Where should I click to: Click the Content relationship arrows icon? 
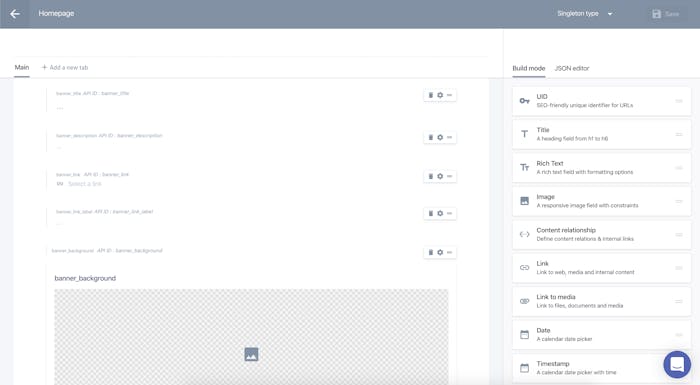[x=525, y=234]
